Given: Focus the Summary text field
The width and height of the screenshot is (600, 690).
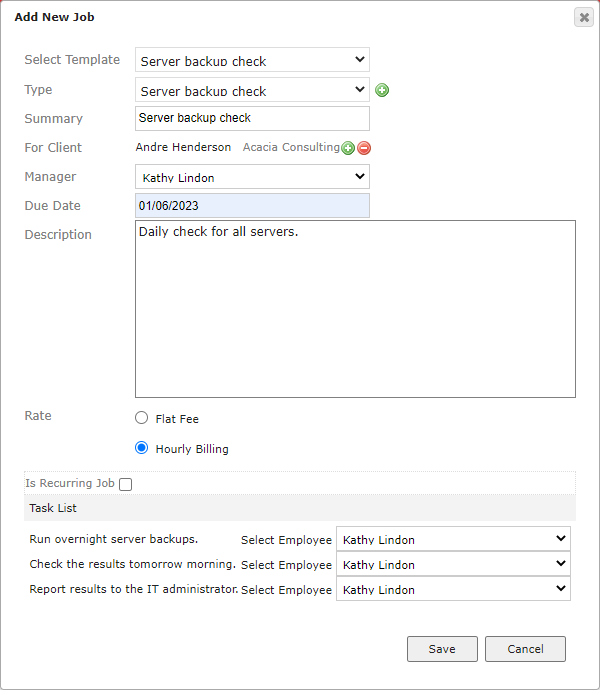Looking at the screenshot, I should tap(252, 118).
